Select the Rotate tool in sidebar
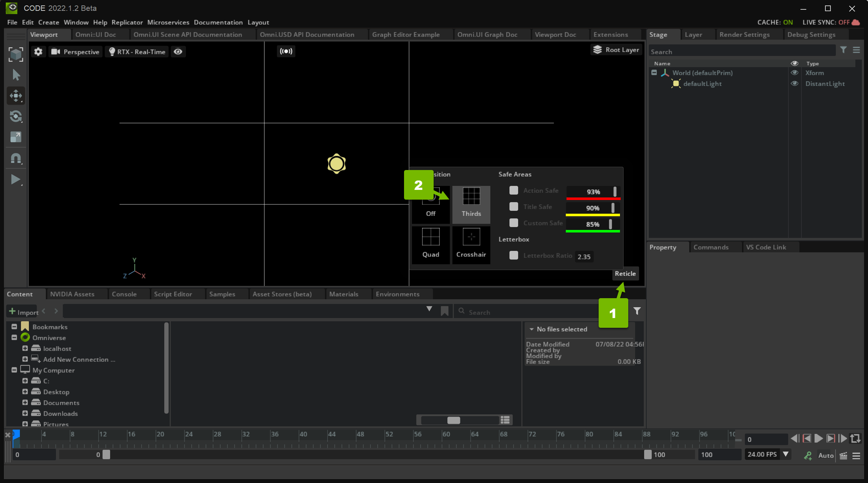The width and height of the screenshot is (868, 483). (x=16, y=116)
